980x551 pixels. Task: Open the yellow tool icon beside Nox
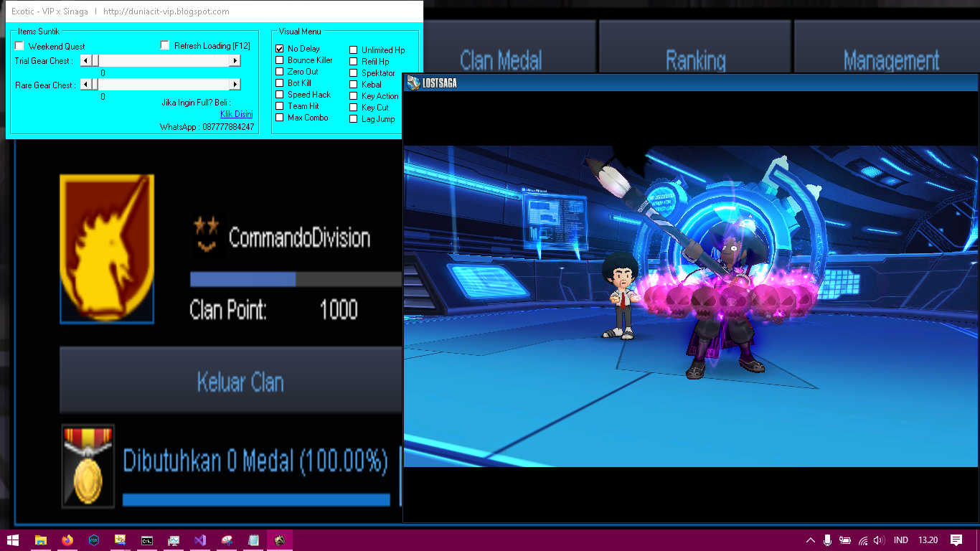[121, 540]
